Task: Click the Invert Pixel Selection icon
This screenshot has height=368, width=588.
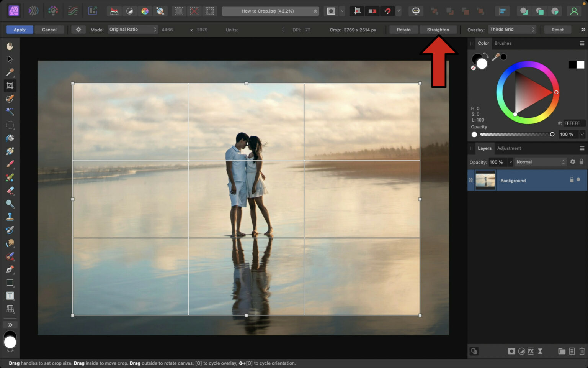Action: click(209, 11)
